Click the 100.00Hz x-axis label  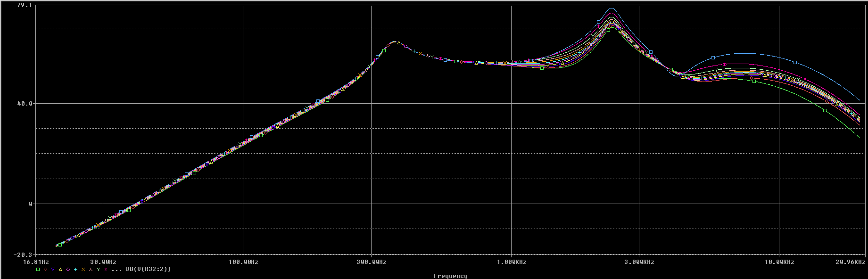pyautogui.click(x=243, y=262)
